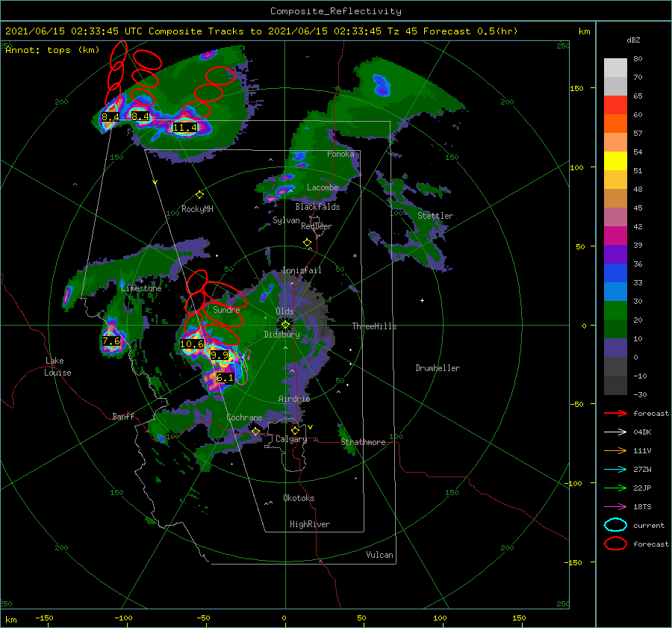Select the cyan 27ZW arrow symbol
The image size is (672, 628).
[x=615, y=470]
